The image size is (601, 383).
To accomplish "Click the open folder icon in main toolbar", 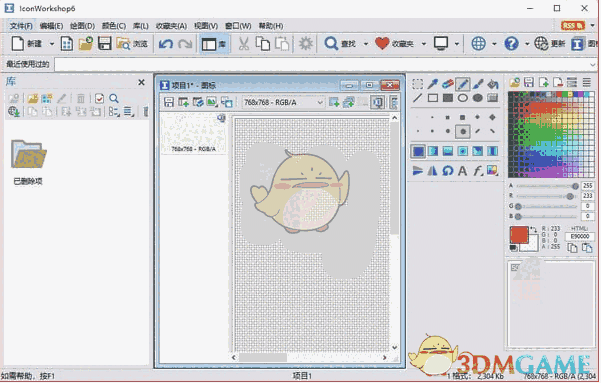I will click(86, 44).
